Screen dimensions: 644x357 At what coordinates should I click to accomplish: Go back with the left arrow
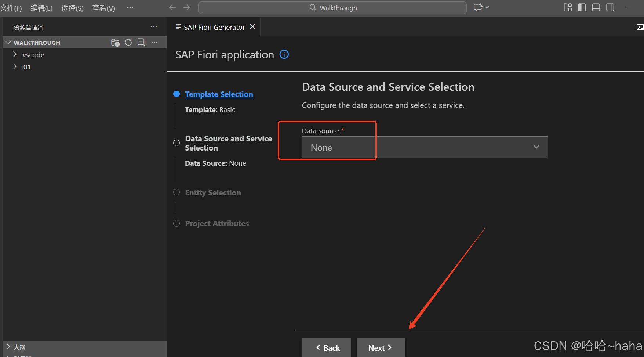[x=172, y=7]
